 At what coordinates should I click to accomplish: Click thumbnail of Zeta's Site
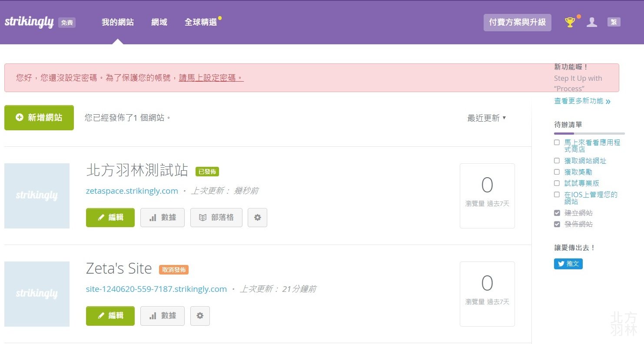click(37, 294)
